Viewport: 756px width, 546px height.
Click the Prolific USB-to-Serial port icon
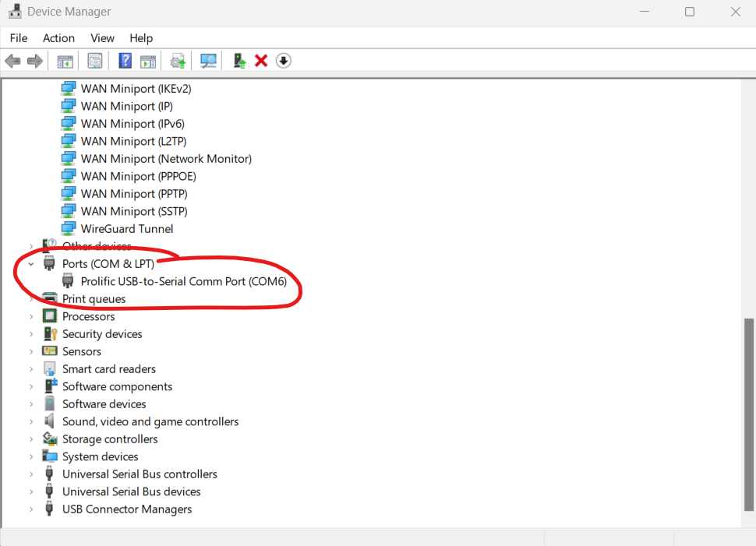click(68, 281)
